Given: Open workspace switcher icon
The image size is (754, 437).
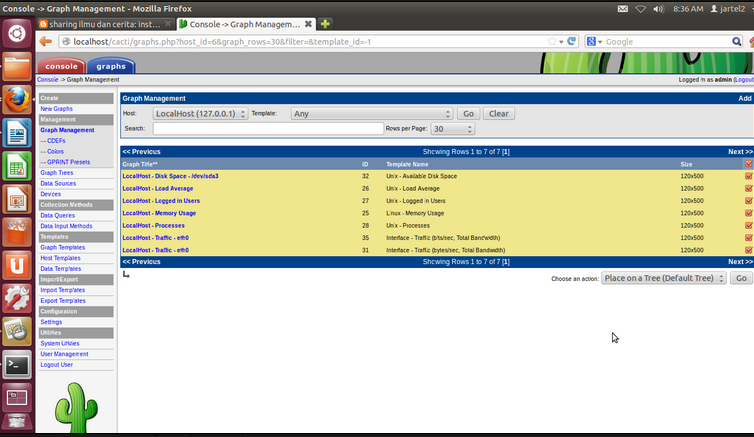Looking at the screenshot, I should click(x=17, y=398).
